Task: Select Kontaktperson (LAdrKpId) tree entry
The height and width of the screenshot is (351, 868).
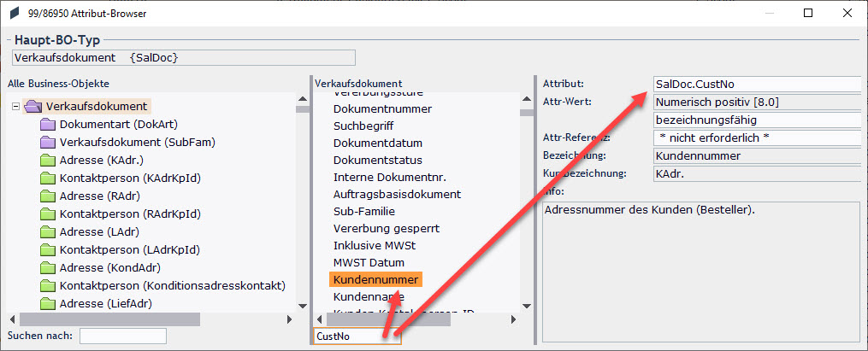Action: tap(129, 250)
